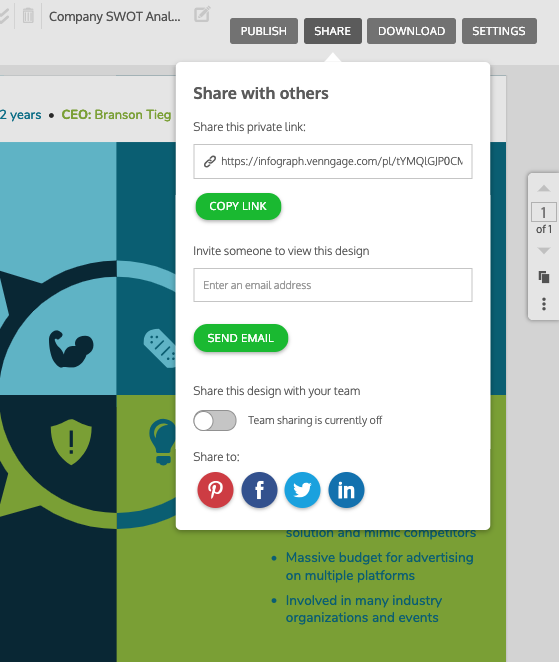Open the Download menu
This screenshot has width=559, height=662.
coord(411,31)
